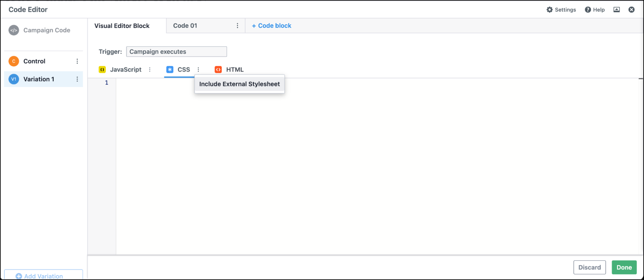The width and height of the screenshot is (644, 280).
Task: Select the CSS tab
Action: pyautogui.click(x=184, y=69)
